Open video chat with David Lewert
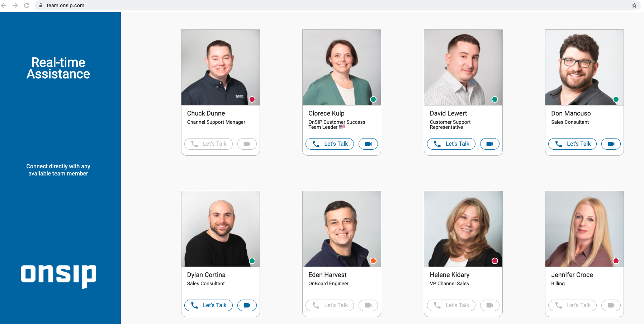 point(489,144)
